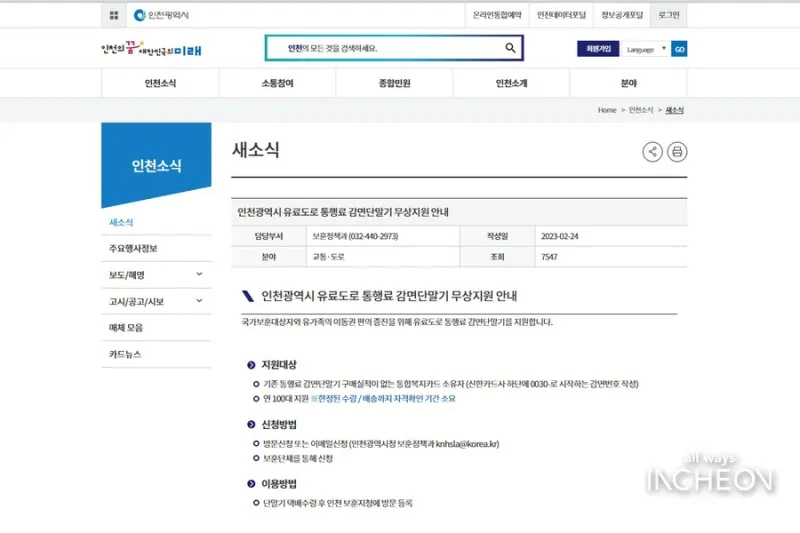Click the 조회 table label
The image size is (800, 533).
coord(497,257)
